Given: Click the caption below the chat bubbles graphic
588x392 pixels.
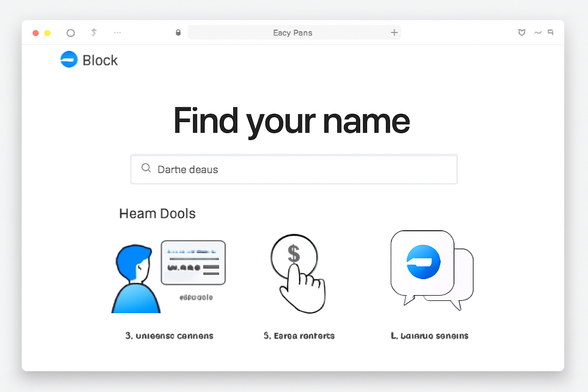Looking at the screenshot, I should click(x=430, y=335).
